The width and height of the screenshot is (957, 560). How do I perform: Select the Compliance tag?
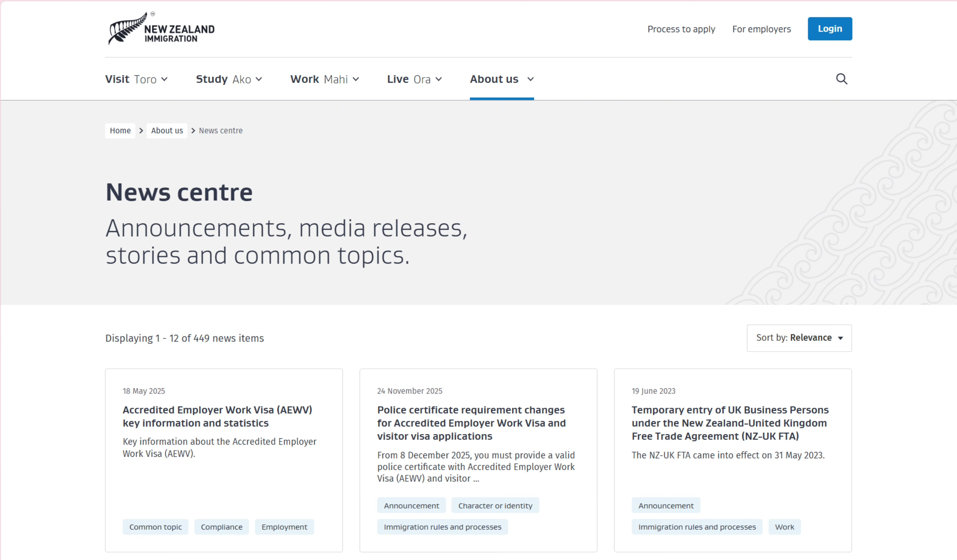(221, 527)
